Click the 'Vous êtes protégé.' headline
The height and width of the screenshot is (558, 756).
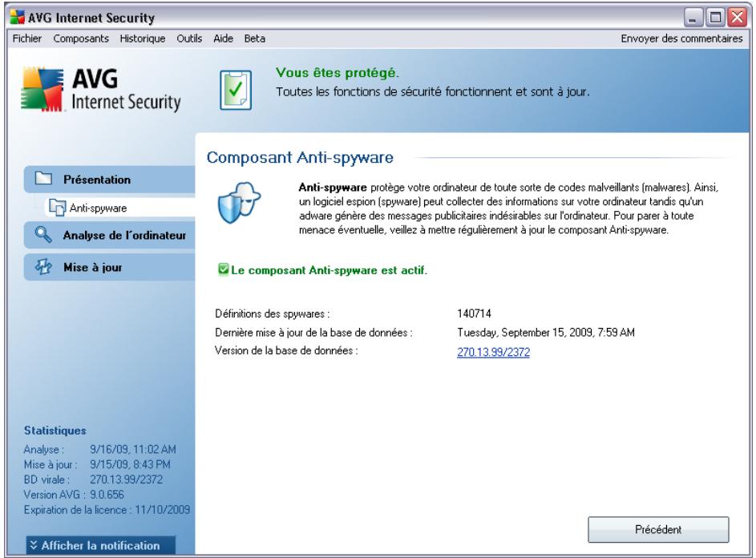338,73
